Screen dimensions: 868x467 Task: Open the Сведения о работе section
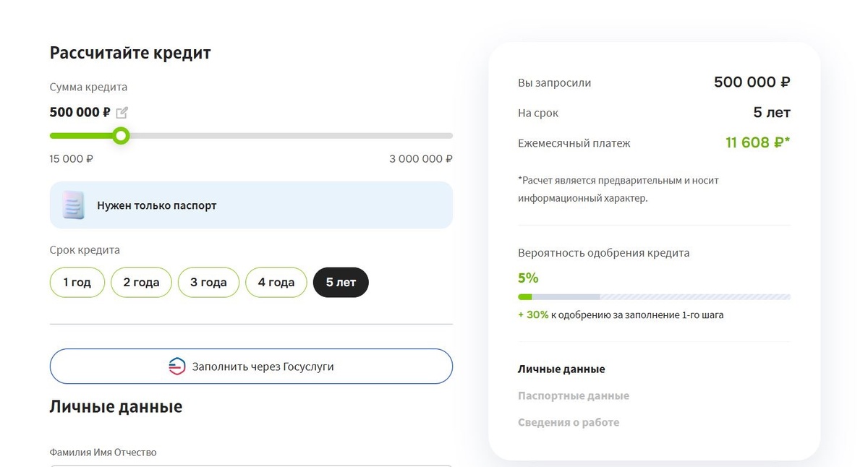568,421
